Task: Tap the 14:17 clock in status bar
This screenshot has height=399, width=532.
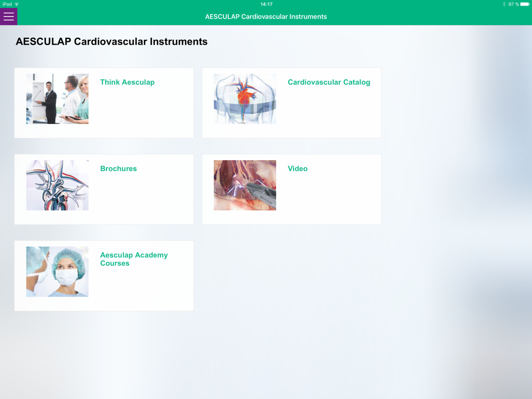Action: (267, 4)
